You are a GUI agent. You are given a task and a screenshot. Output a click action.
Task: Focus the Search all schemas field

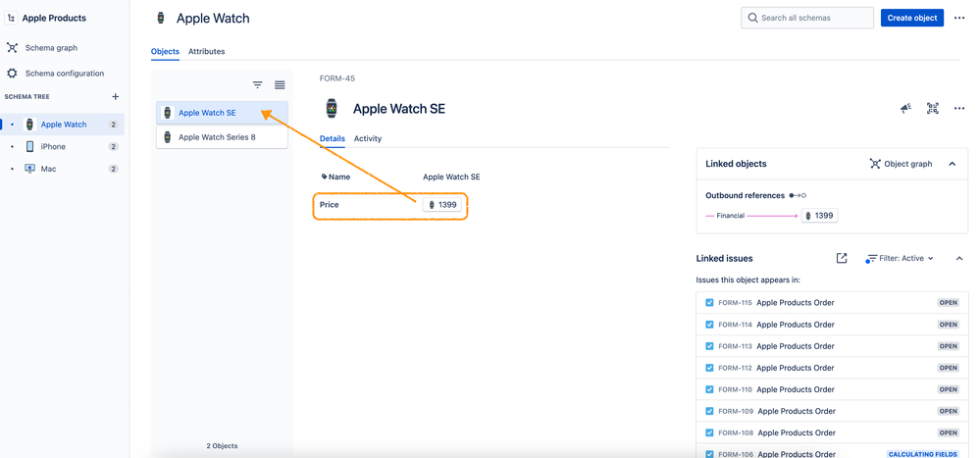(x=807, y=18)
